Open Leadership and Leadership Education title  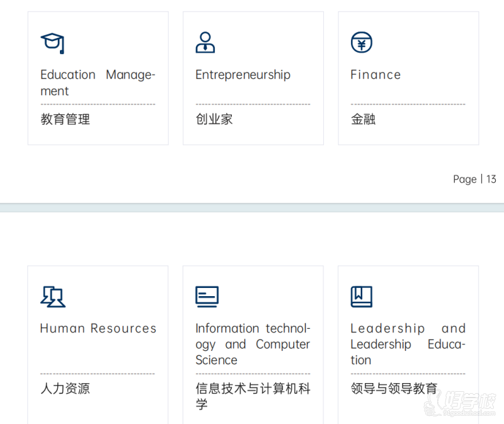point(408,344)
